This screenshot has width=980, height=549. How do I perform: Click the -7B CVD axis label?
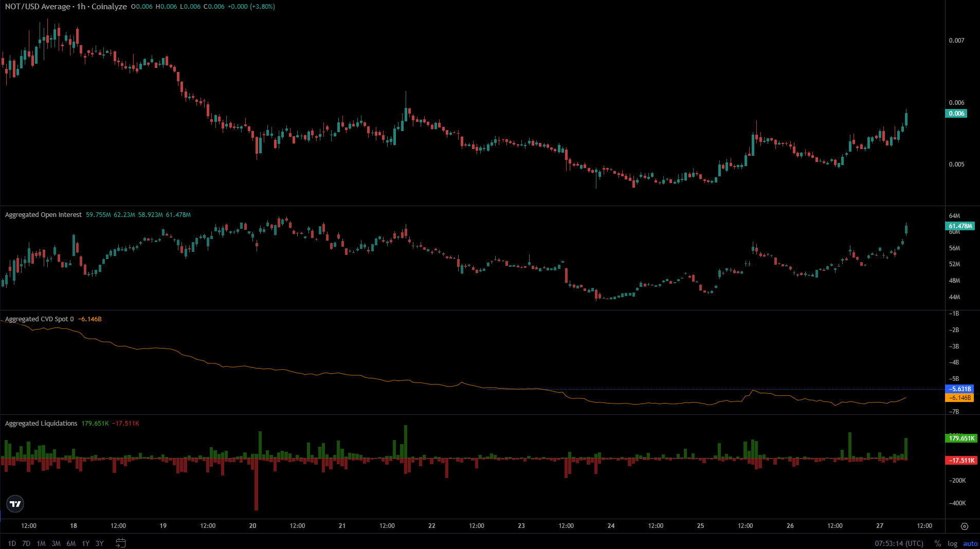[x=953, y=412]
